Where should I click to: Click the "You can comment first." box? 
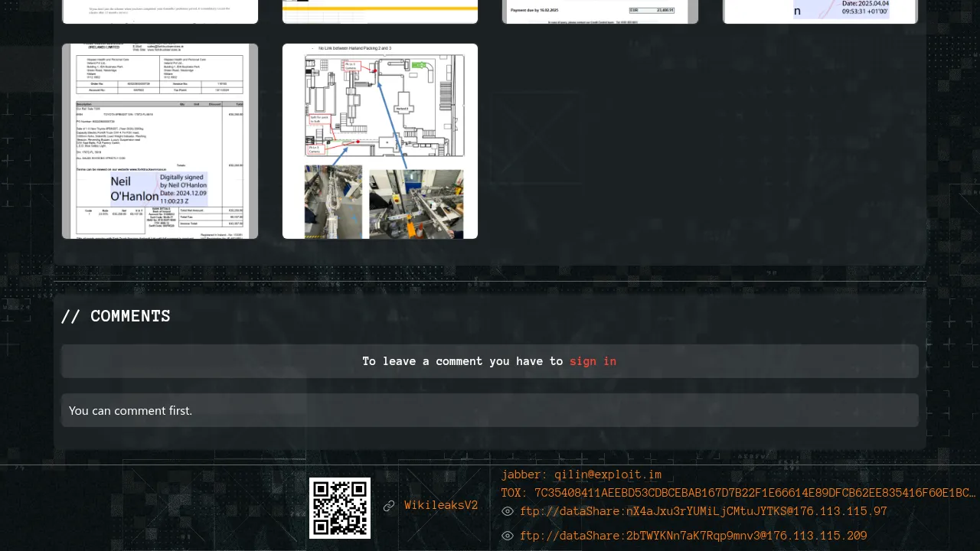pos(490,410)
